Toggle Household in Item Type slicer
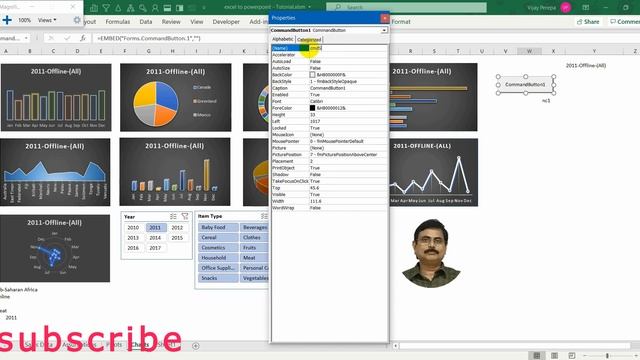Viewport: 640px width, 360px height. (218, 258)
